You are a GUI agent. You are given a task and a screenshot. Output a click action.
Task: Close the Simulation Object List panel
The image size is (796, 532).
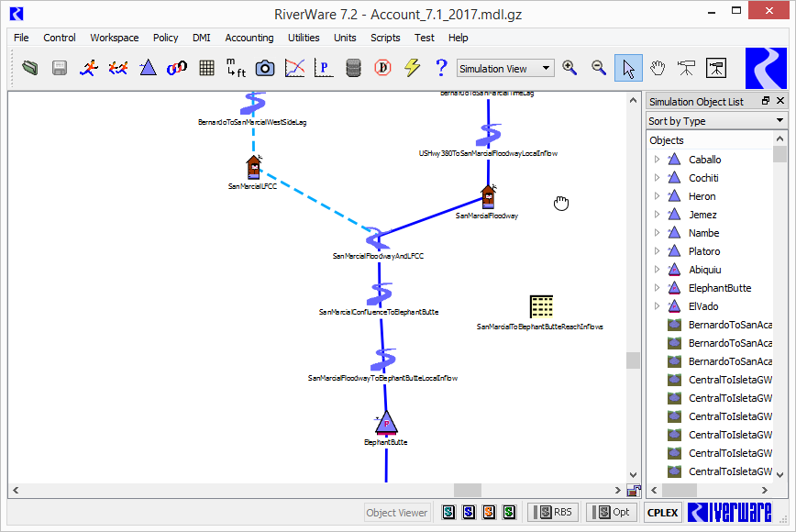click(780, 101)
